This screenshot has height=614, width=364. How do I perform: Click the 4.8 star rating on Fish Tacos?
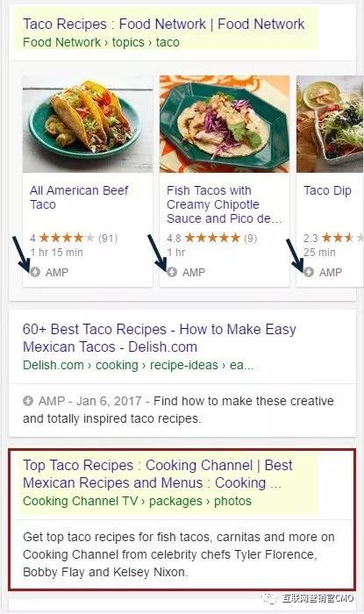tap(212, 238)
